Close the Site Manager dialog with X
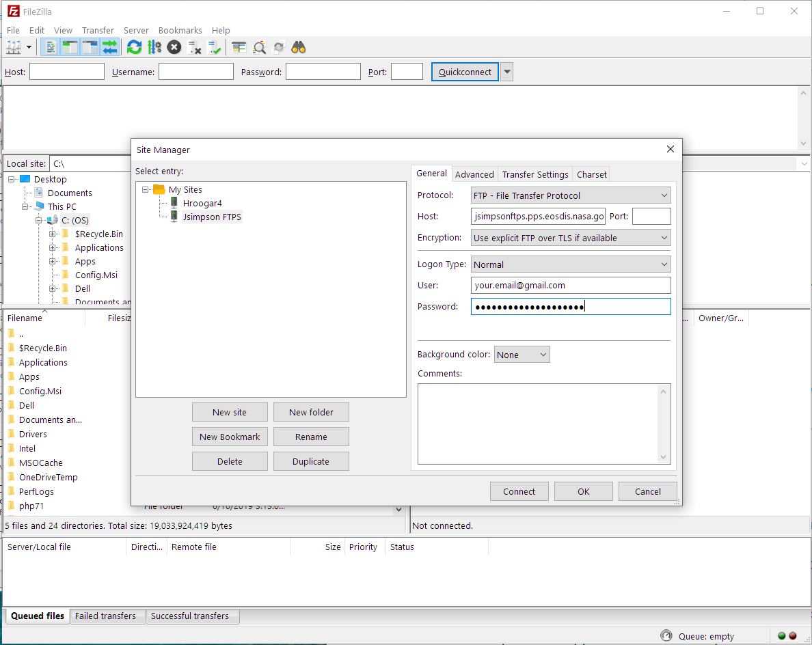812x645 pixels. (670, 149)
